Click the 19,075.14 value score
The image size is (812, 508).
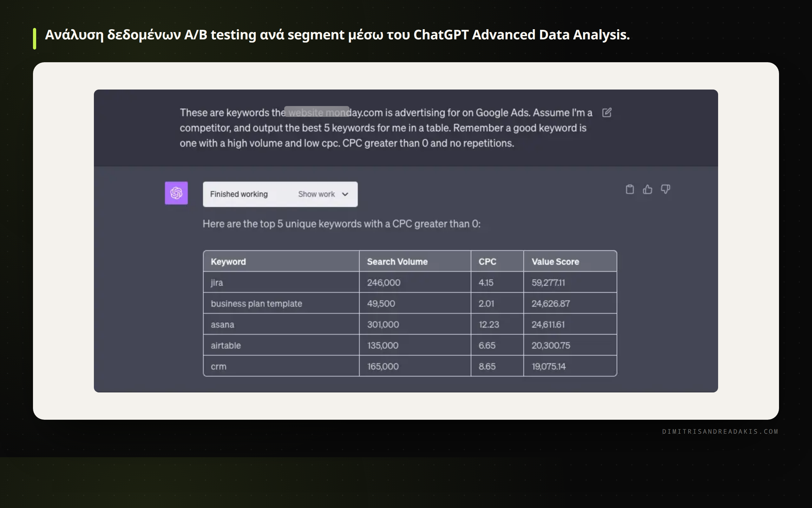point(549,366)
